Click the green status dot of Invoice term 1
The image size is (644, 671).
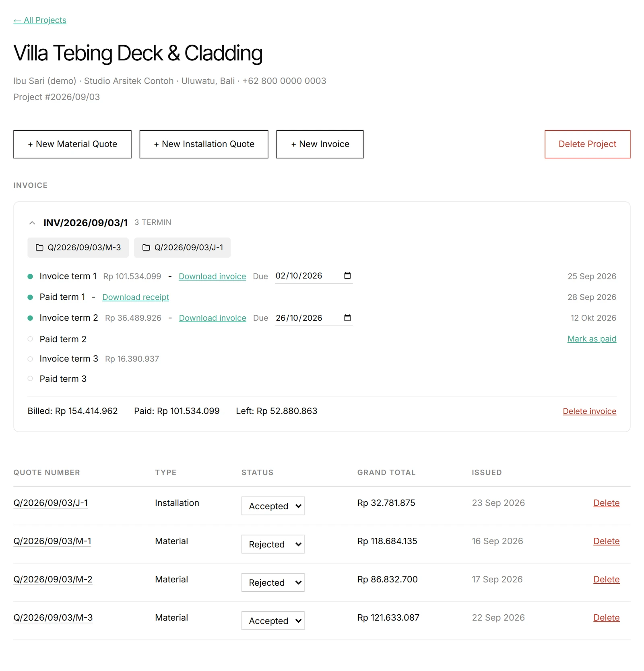(30, 277)
